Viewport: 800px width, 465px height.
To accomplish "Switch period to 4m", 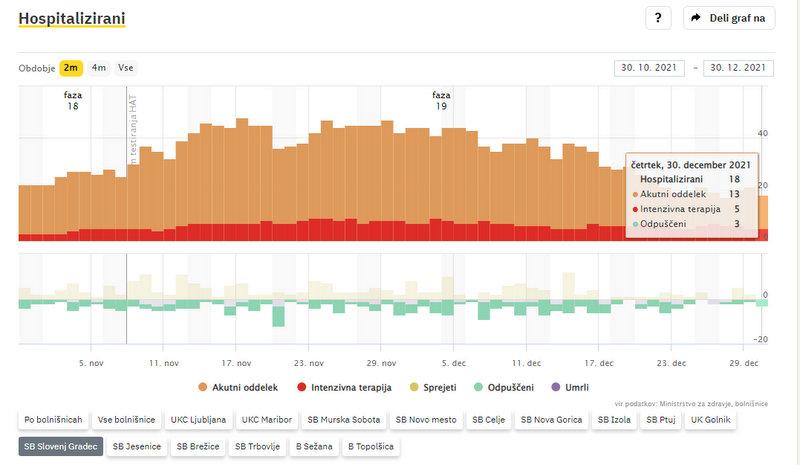I will click(99, 68).
